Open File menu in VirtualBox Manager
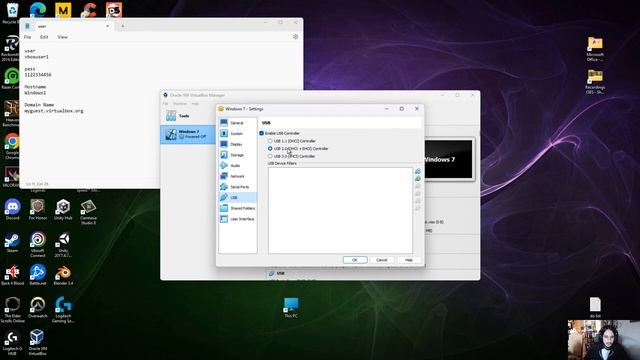This screenshot has height=360, width=640. [165, 104]
